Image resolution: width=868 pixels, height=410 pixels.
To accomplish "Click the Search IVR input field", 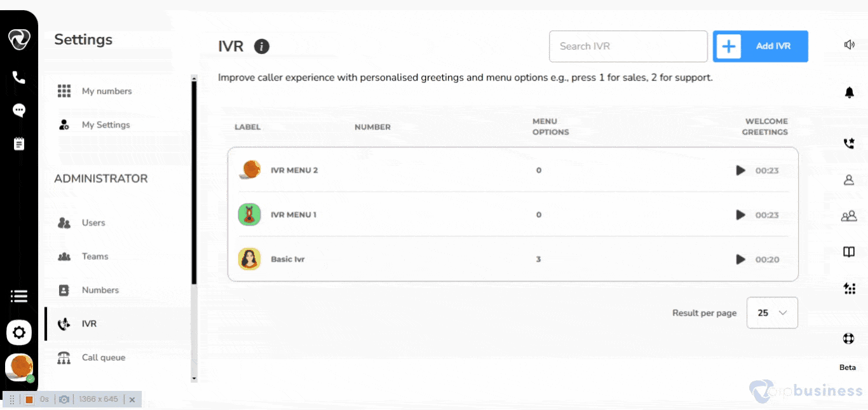I will pos(628,46).
